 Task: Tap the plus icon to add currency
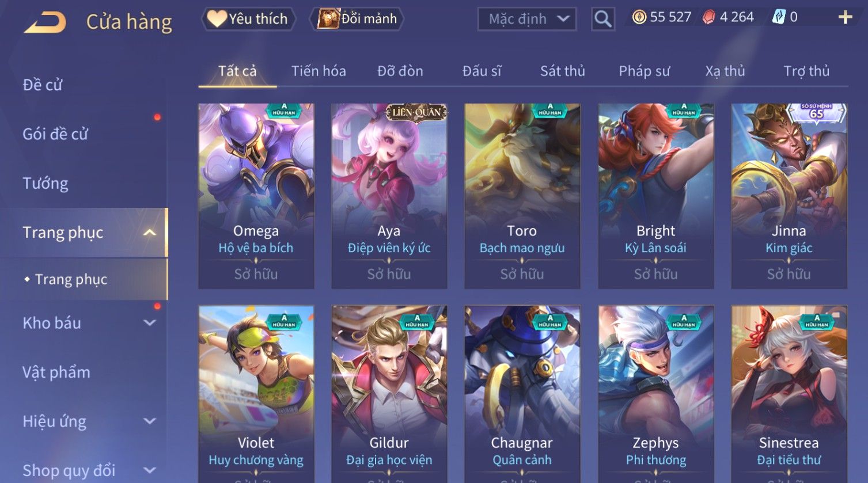pos(845,17)
